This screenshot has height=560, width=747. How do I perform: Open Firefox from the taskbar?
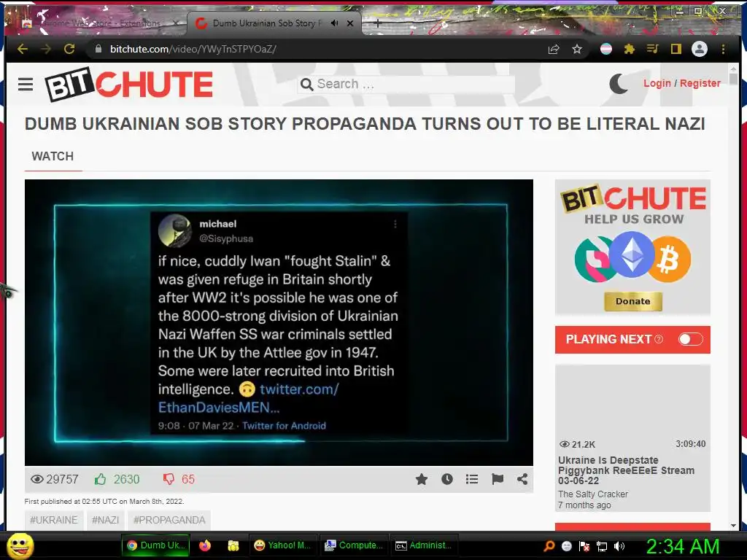tap(205, 545)
